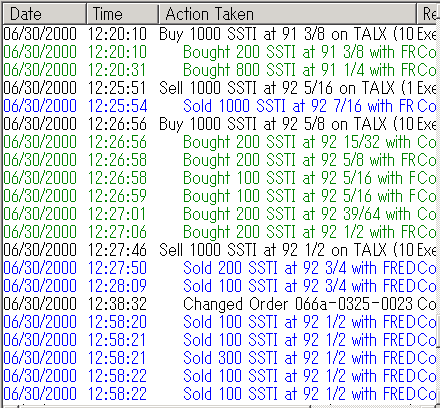Select Bought 100 SSTI at 92 5/16 at 12:26:58
The image size is (440, 408).
(219, 178)
